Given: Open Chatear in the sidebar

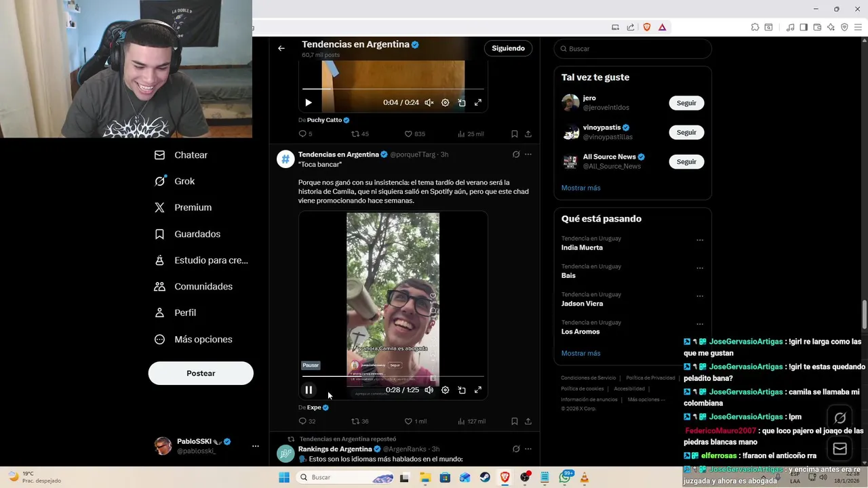Looking at the screenshot, I should (x=181, y=155).
